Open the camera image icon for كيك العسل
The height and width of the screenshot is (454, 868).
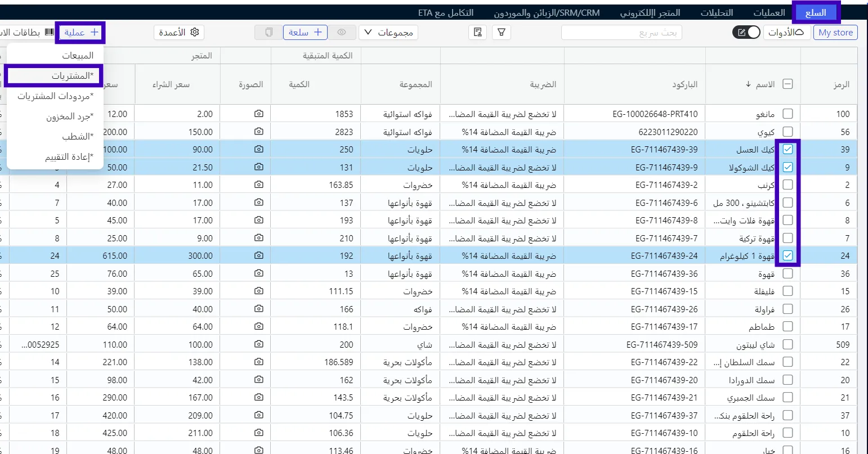tap(258, 150)
